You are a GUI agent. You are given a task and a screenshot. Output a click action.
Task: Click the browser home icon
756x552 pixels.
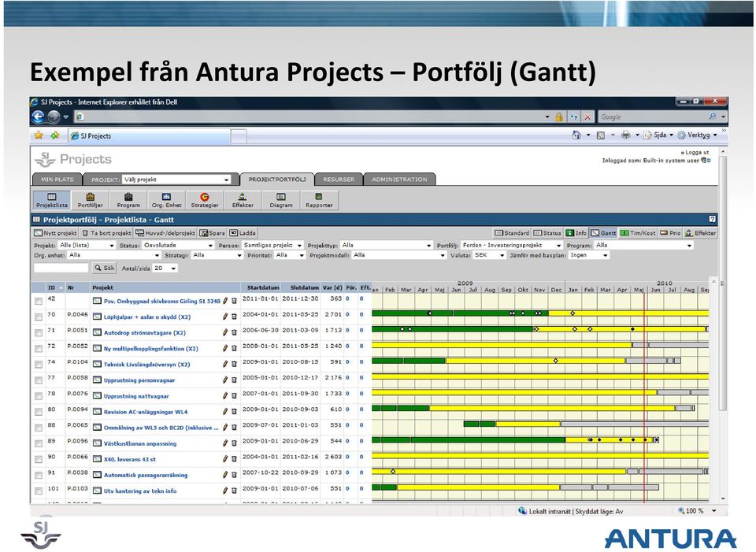tap(576, 135)
